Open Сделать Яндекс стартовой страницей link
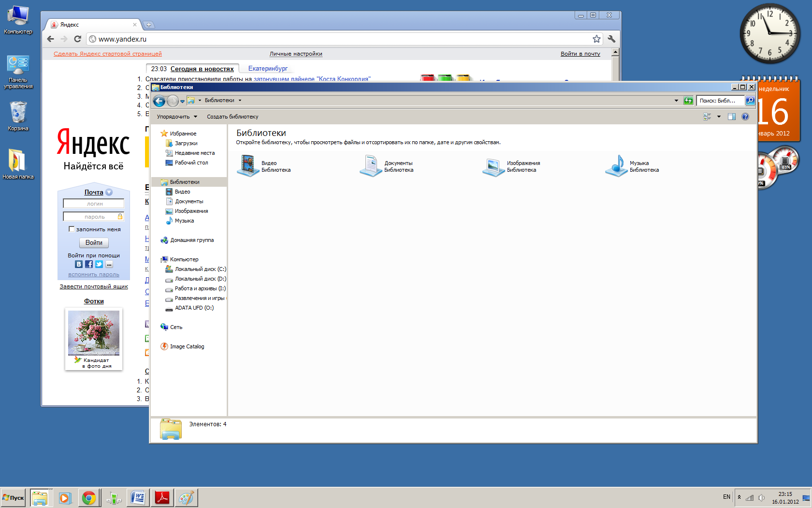The image size is (812, 508). click(x=108, y=54)
